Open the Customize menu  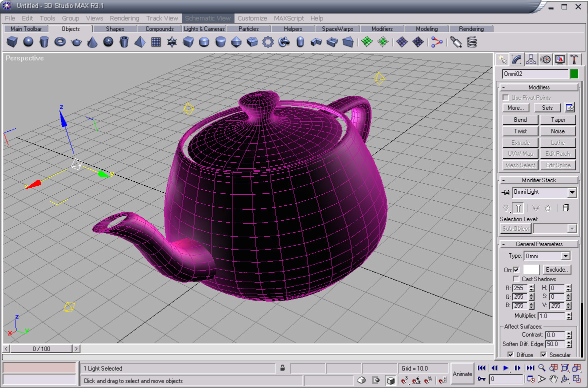pos(252,18)
